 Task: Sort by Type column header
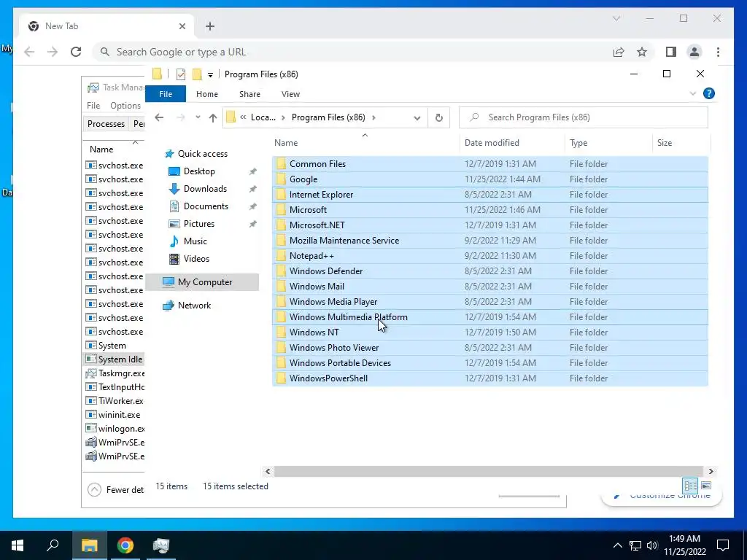tap(608, 142)
